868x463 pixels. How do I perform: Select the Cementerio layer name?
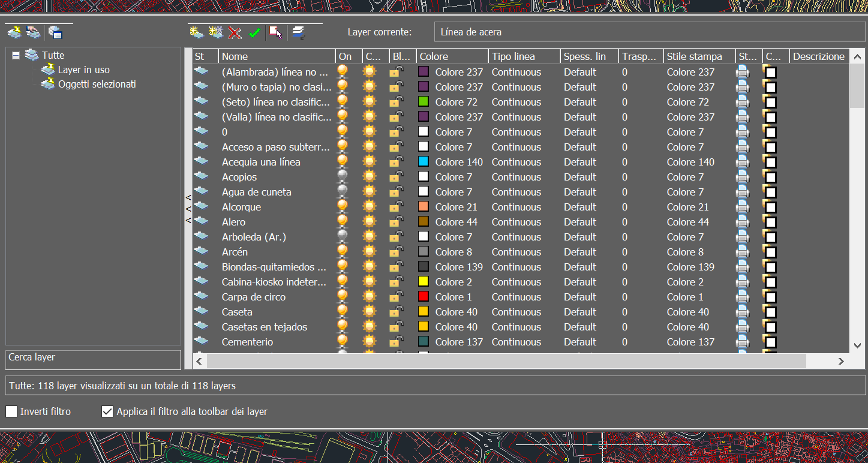[247, 342]
